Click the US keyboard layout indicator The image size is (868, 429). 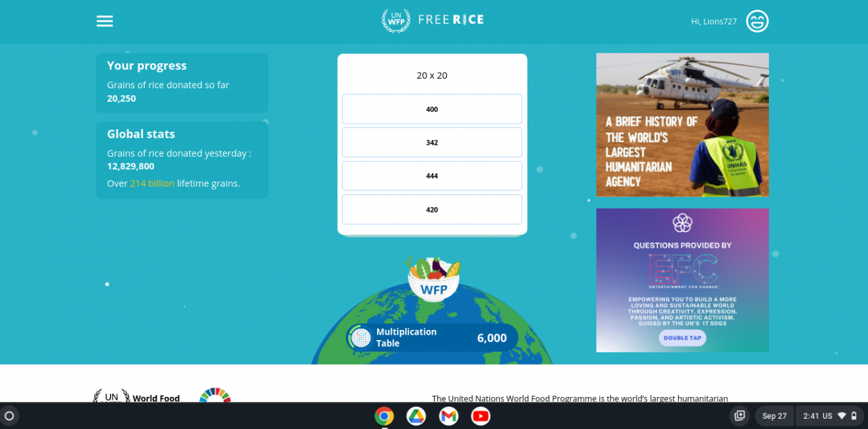tap(827, 416)
